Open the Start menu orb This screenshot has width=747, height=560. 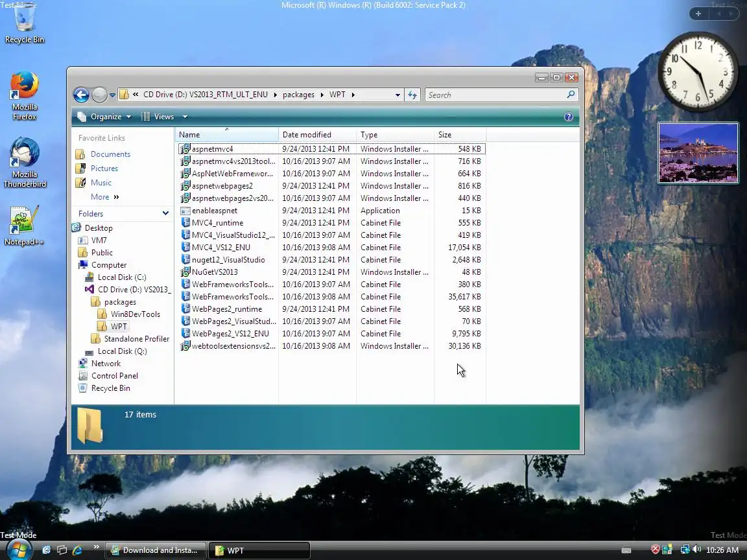point(19,550)
